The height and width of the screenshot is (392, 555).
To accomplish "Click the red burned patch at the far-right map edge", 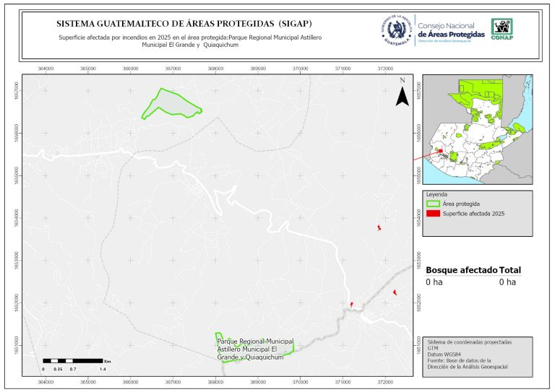I will (395, 292).
